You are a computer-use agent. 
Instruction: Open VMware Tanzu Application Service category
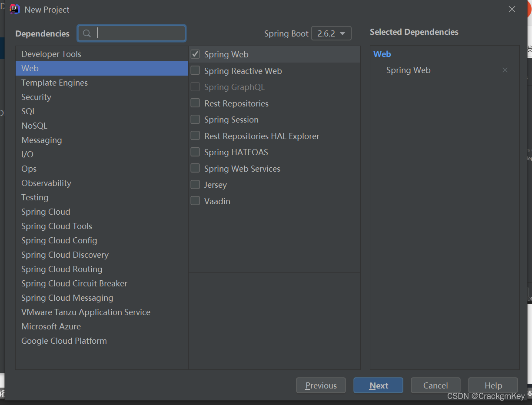[x=102, y=312]
